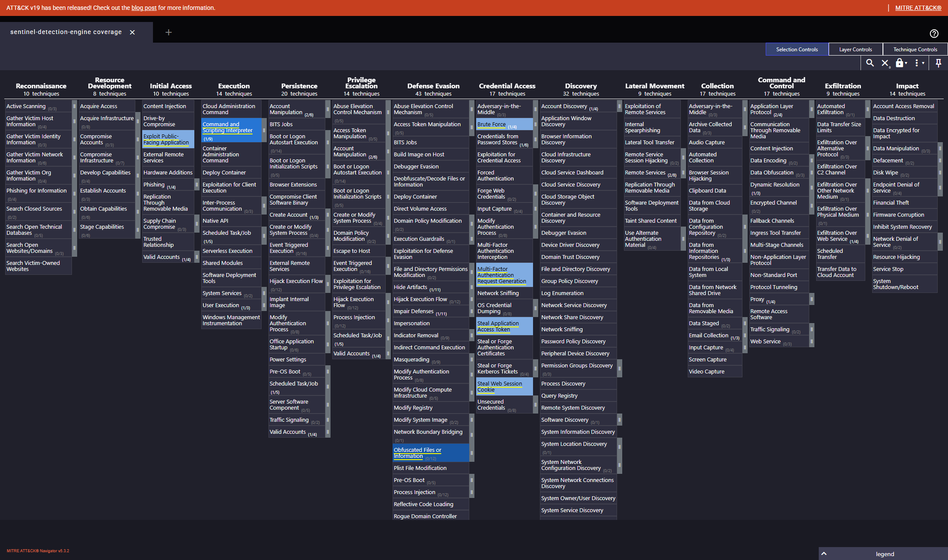The height and width of the screenshot is (560, 948).
Task: Open the help question-mark icon
Action: point(934,34)
